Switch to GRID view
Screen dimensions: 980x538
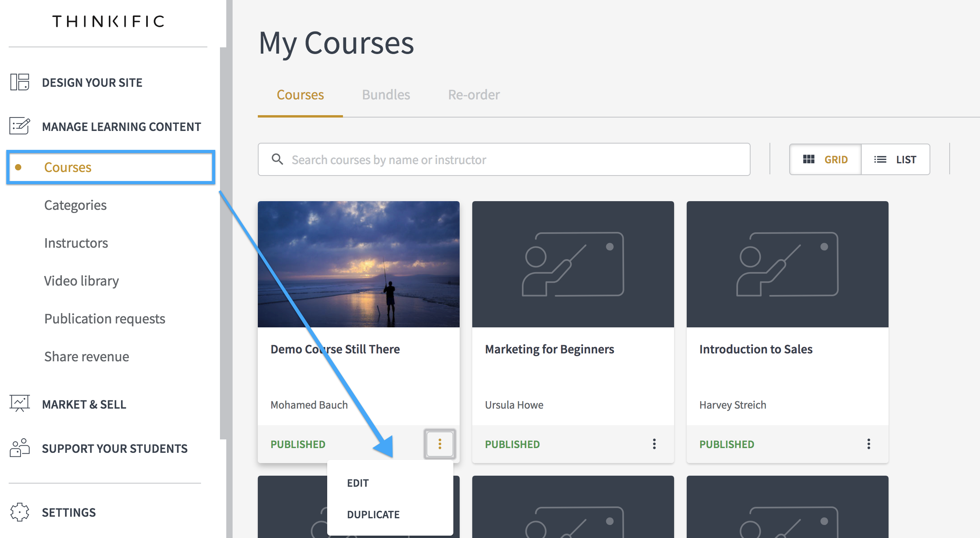[825, 159]
